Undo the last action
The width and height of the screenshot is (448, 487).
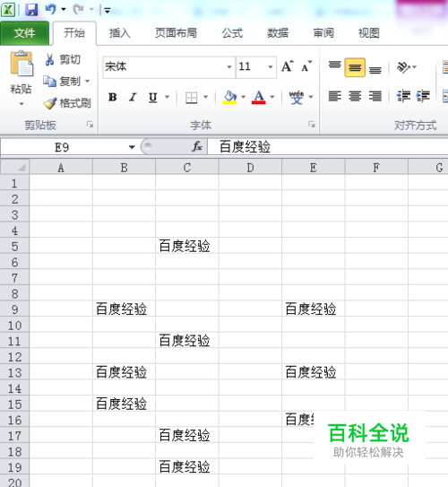[x=50, y=10]
